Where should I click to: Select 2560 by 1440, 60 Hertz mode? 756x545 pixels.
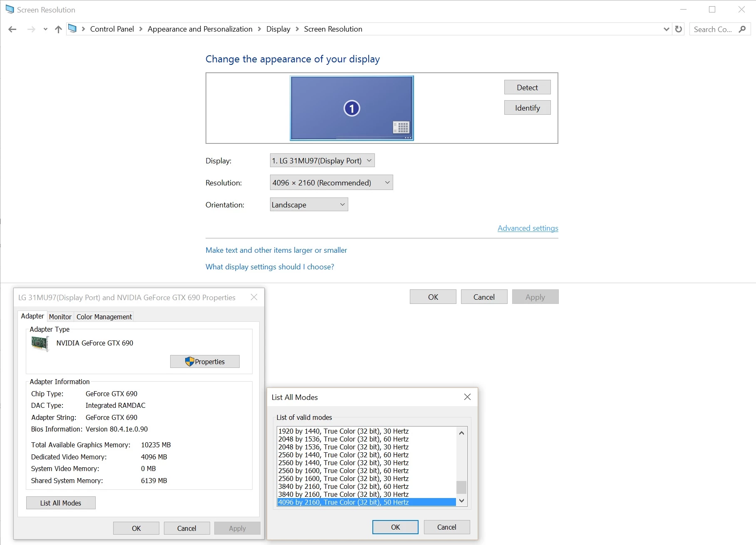[x=367, y=455]
